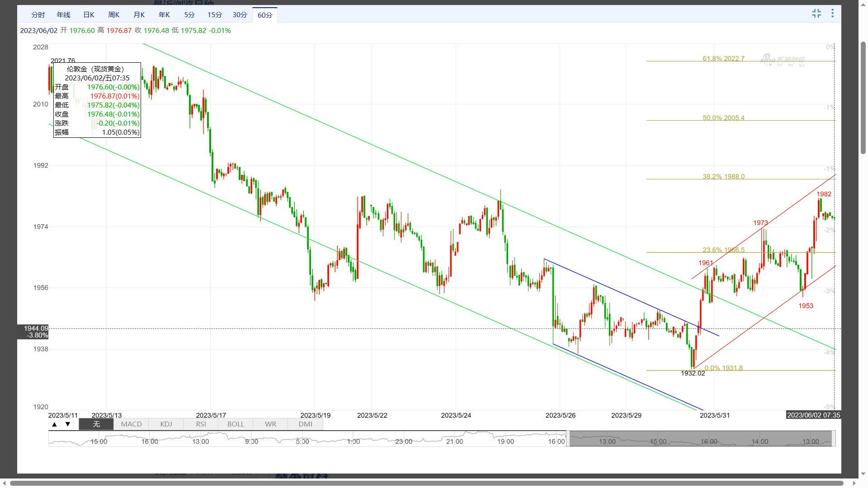Open the 日K chart tab
Screen dimensions: 868x488
89,15
